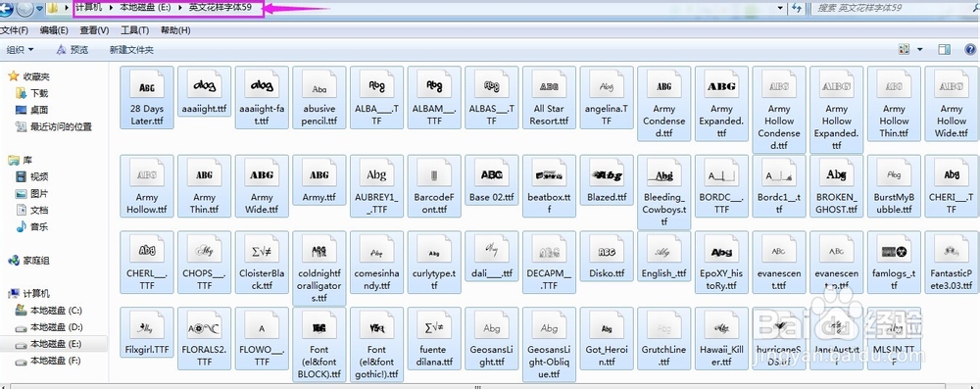
Task: Select comesinhandy.ttf file
Action: (x=376, y=262)
